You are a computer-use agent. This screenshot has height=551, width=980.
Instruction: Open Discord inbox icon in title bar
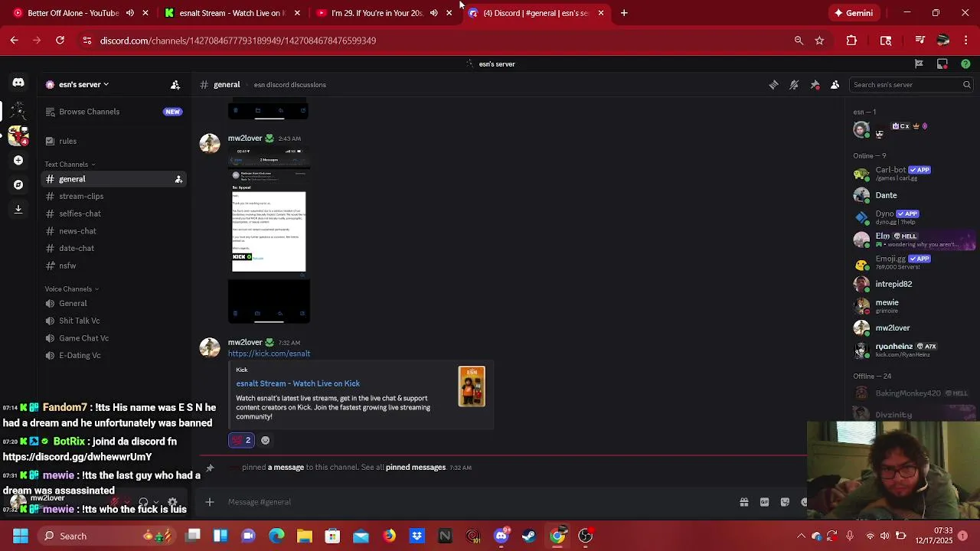pyautogui.click(x=942, y=64)
